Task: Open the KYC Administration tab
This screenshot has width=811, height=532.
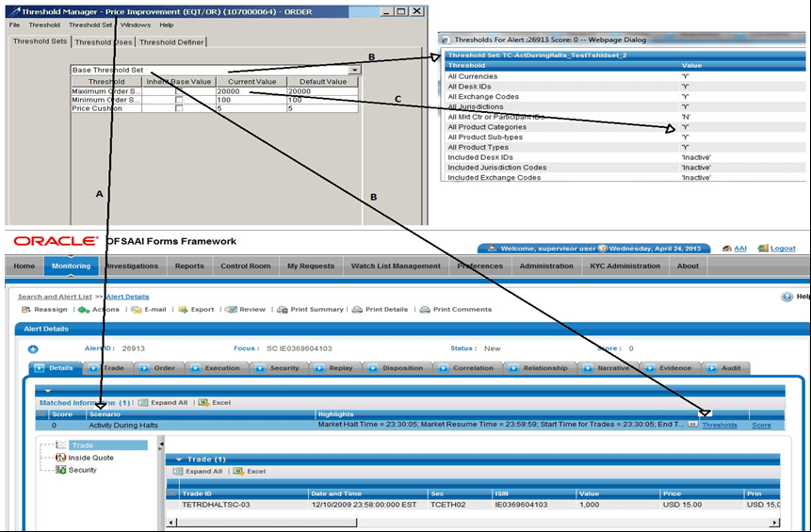Action: tap(625, 266)
